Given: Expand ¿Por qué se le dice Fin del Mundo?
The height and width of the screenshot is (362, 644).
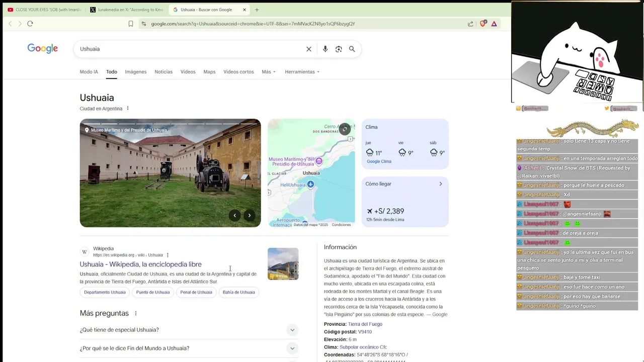Looking at the screenshot, I should point(189,348).
